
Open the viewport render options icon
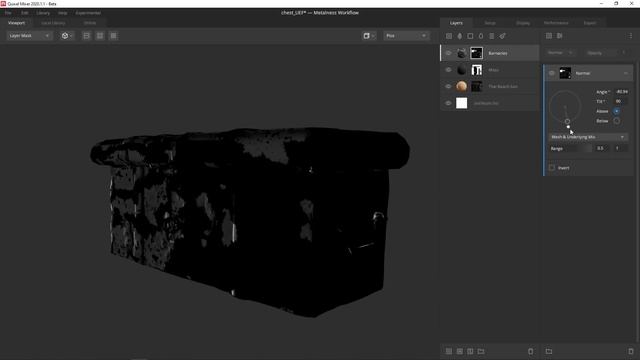[369, 36]
